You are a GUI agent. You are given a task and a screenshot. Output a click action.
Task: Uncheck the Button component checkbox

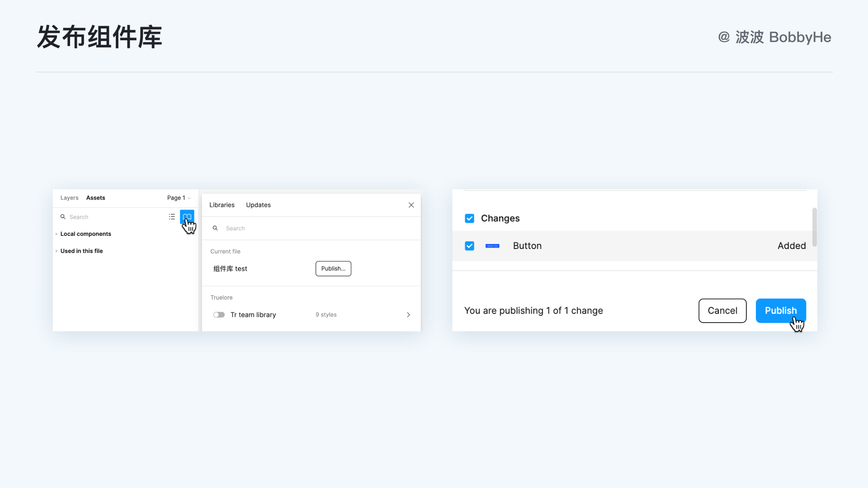click(x=469, y=246)
